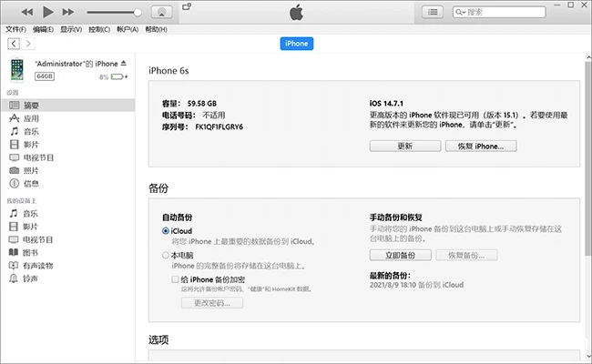Select 影片 under 我的设备上
Viewport: 592px width, 364px height.
tap(68, 227)
